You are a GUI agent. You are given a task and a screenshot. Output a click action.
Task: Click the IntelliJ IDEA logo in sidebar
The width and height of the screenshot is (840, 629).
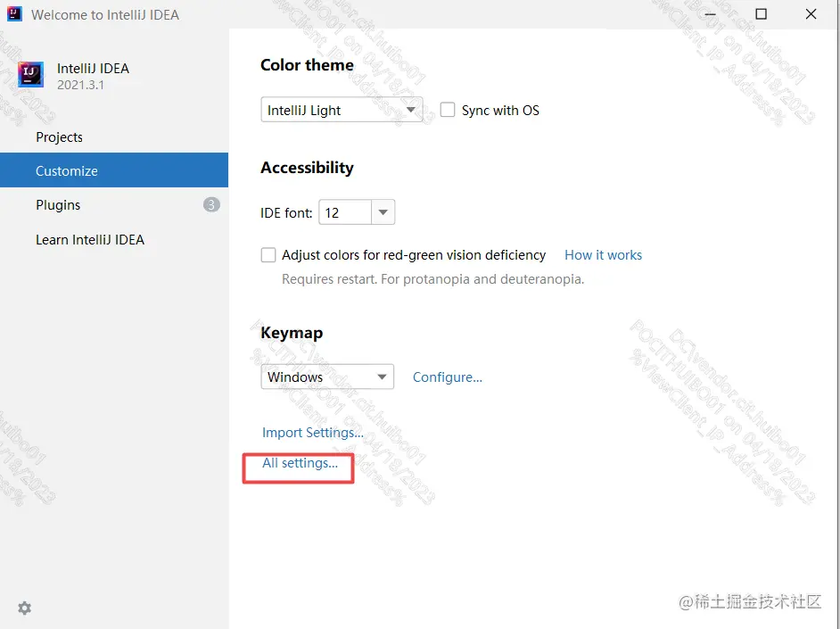30,74
